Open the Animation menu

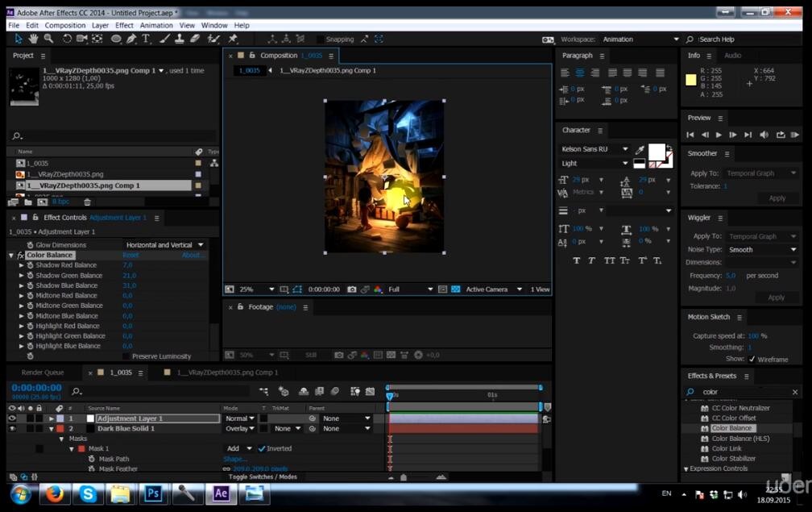pyautogui.click(x=156, y=25)
